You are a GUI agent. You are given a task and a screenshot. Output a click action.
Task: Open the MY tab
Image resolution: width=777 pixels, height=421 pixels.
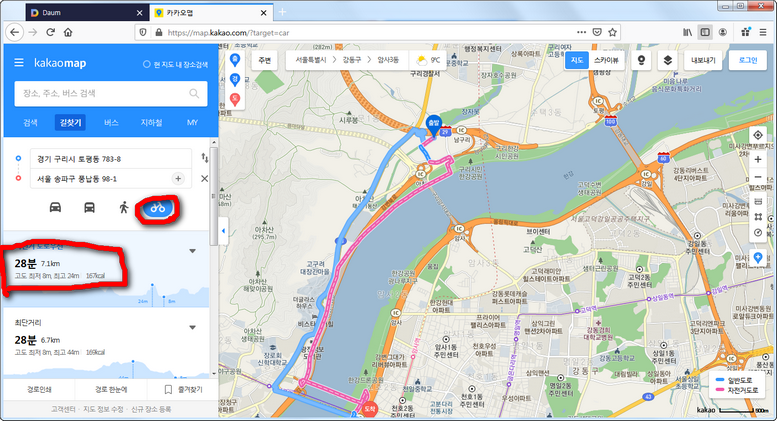pos(192,122)
